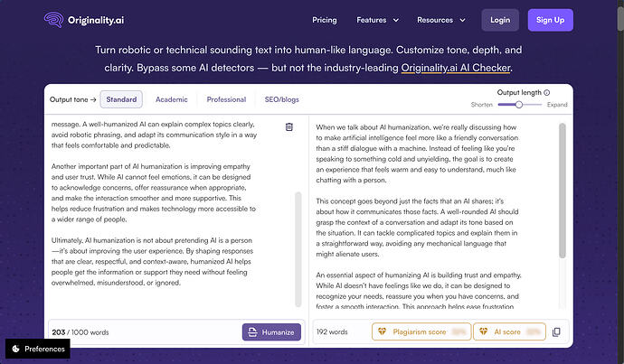624x364 pixels.
Task: Choose the SEO/blogs tone tab
Action: click(282, 99)
